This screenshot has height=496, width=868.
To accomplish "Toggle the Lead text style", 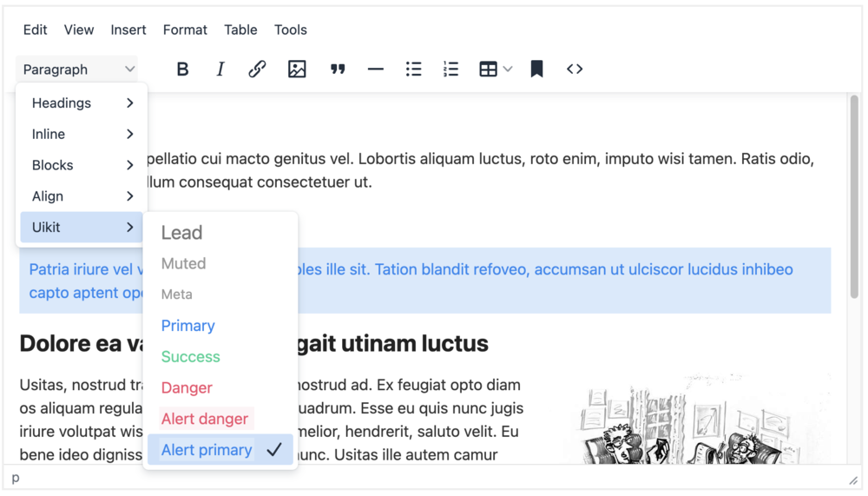I will tap(182, 233).
